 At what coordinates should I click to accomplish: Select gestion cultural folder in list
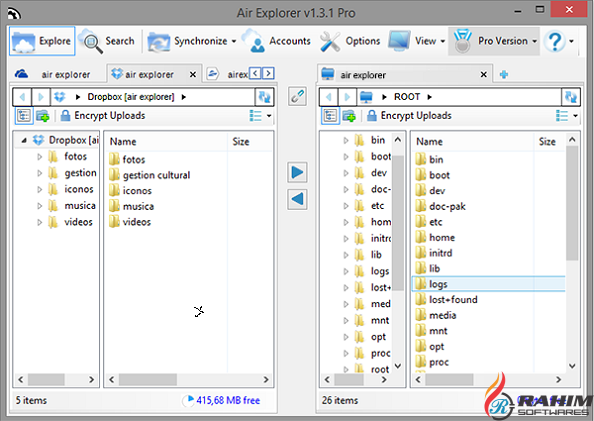[149, 175]
